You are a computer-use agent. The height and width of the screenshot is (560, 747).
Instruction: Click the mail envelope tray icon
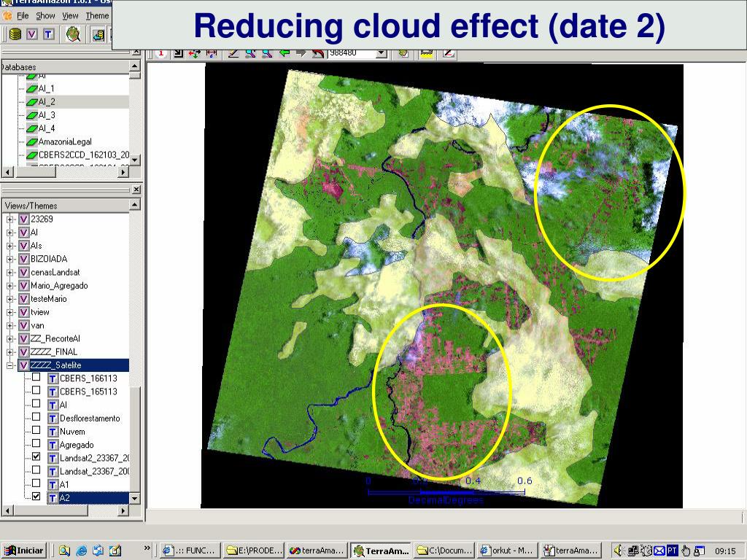point(659,551)
